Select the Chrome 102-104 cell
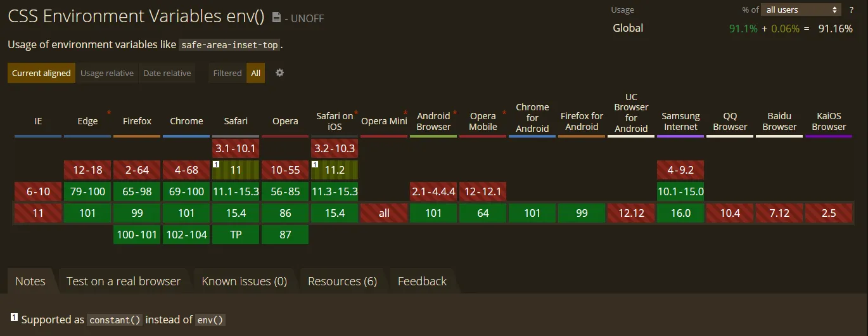Screen dimensions: 868x336 186,235
